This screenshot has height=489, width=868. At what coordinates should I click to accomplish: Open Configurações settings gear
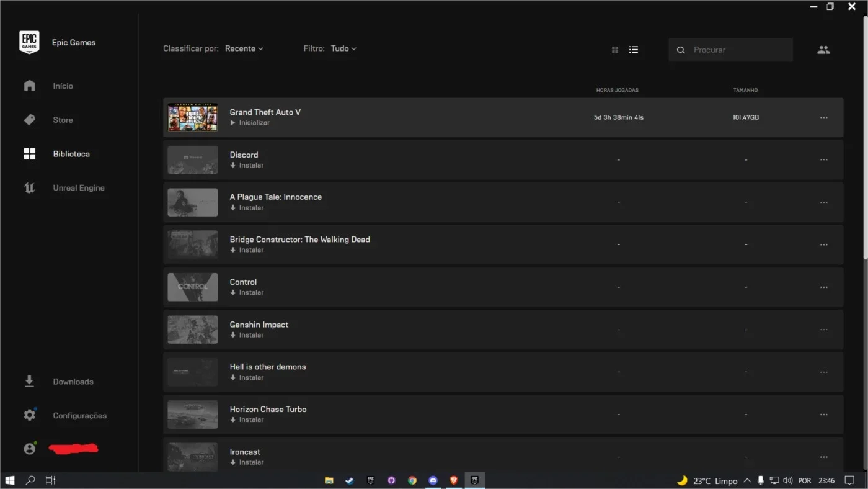pyautogui.click(x=30, y=415)
